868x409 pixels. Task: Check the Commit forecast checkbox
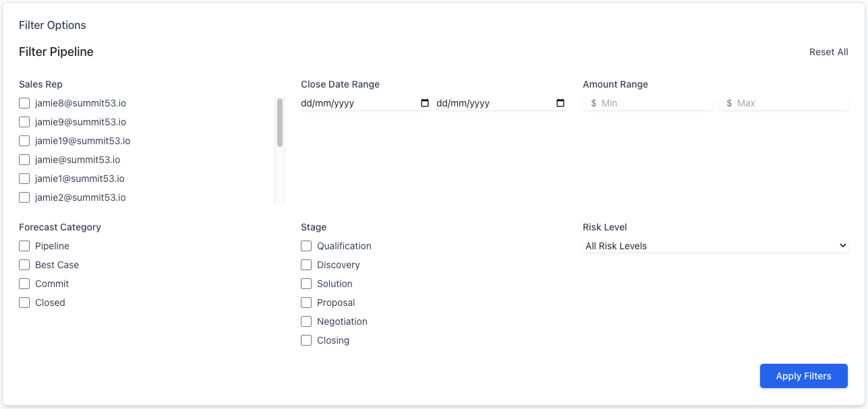coord(24,284)
